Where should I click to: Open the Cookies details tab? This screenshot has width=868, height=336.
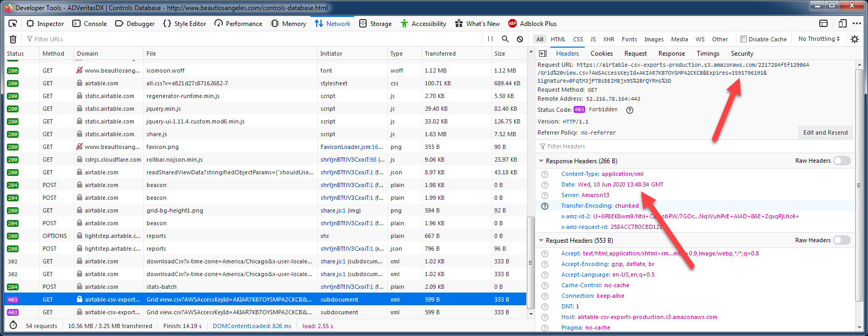click(602, 54)
